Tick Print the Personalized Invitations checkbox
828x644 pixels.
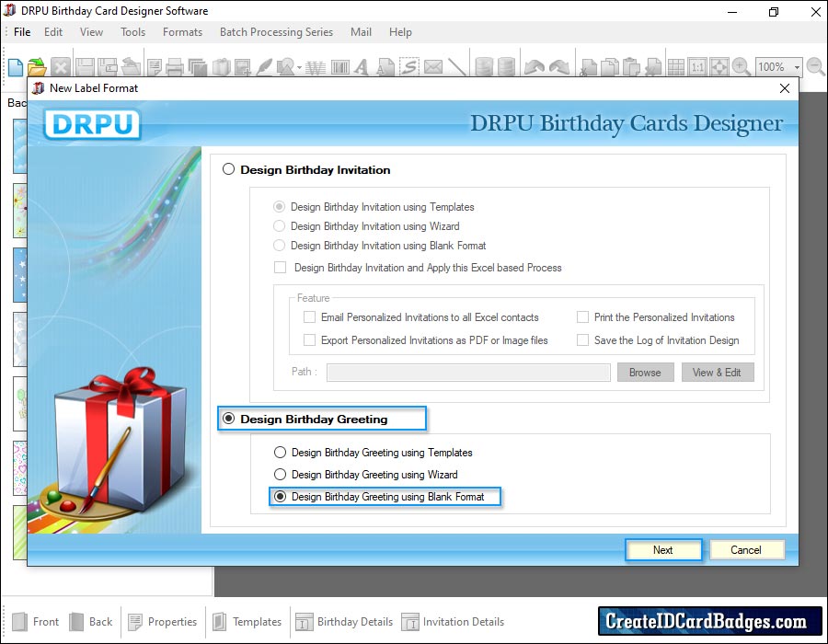pos(582,316)
